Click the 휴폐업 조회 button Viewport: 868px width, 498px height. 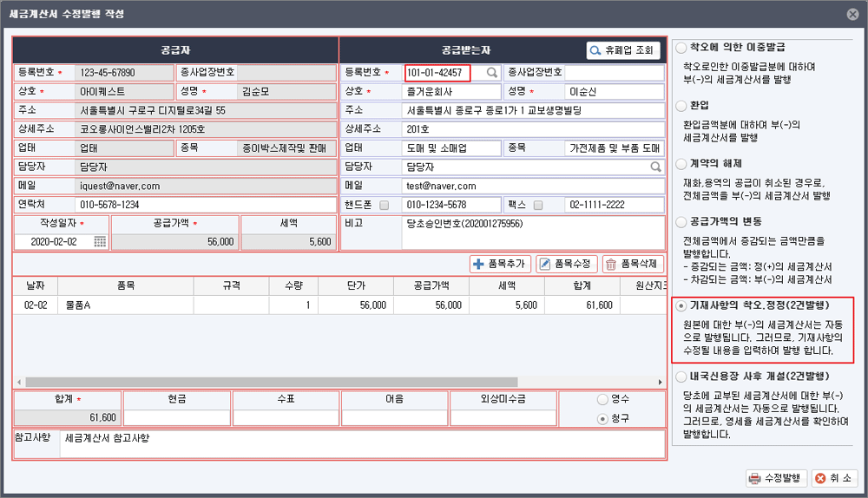(622, 50)
